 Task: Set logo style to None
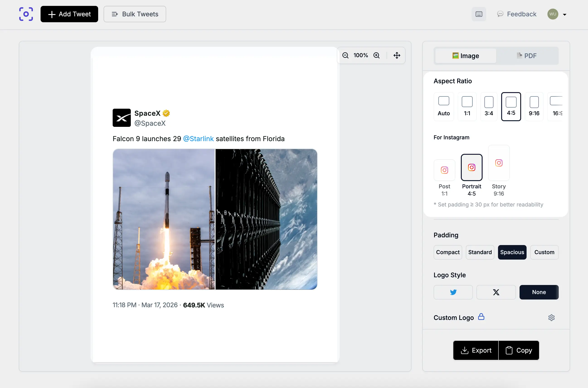coord(539,292)
